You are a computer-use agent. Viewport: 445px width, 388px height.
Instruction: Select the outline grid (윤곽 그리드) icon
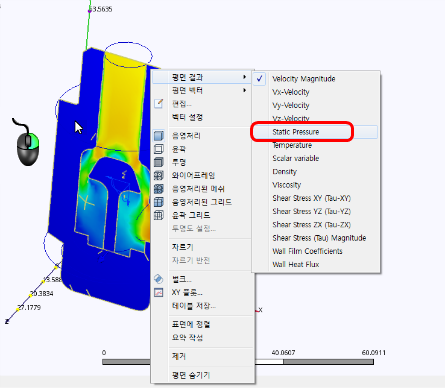159,215
